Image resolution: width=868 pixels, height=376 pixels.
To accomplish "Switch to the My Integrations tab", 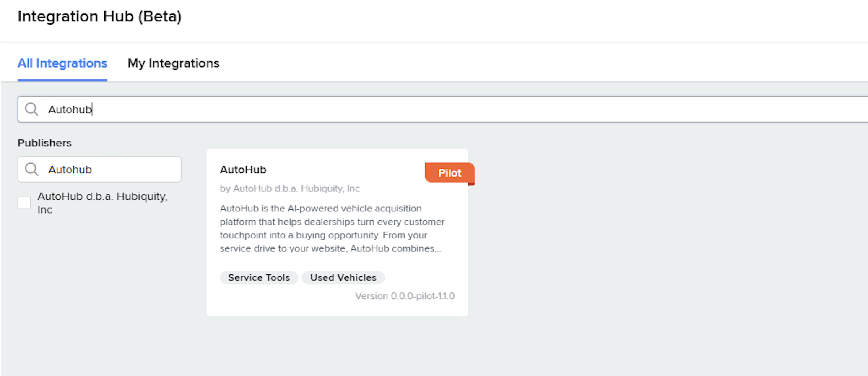I will (173, 63).
